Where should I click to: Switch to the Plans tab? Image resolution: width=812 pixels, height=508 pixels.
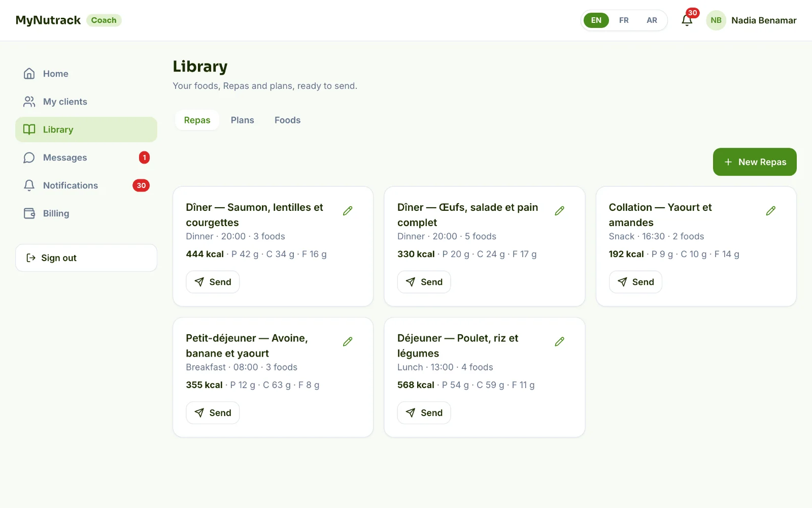242,120
